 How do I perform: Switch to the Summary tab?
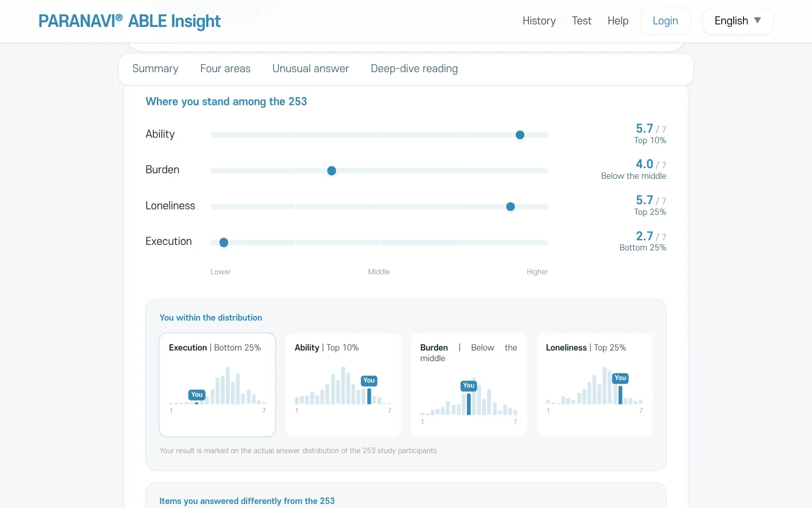pos(155,69)
